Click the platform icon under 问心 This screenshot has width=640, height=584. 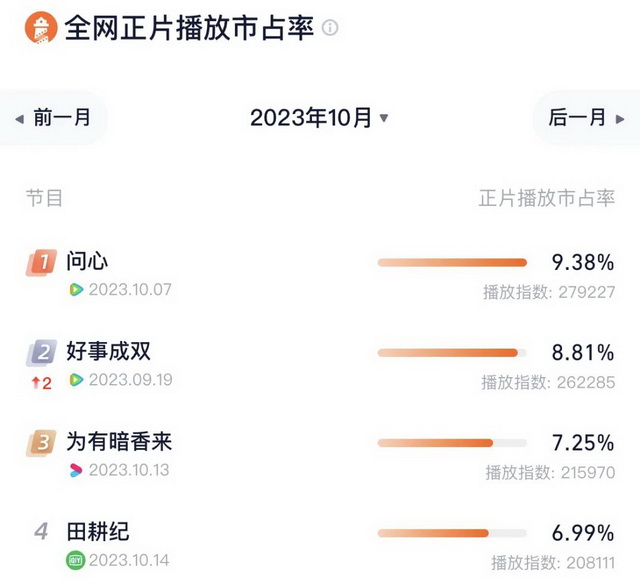[x=76, y=290]
